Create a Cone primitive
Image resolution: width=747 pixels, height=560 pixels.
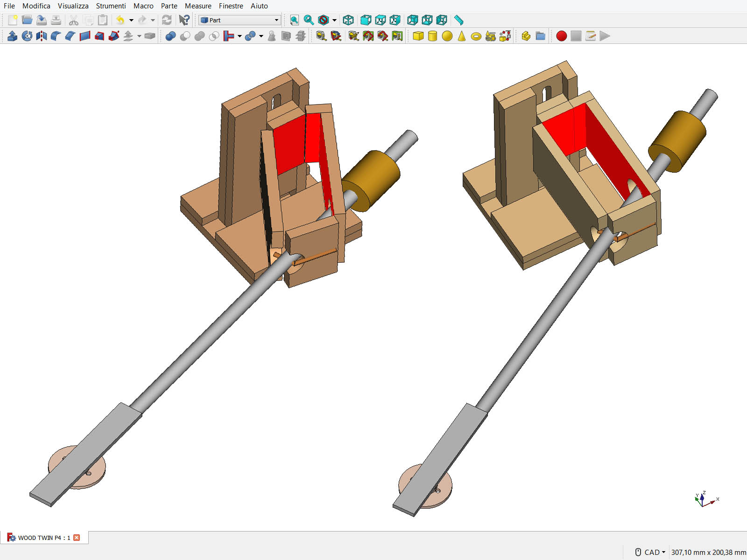pyautogui.click(x=462, y=36)
